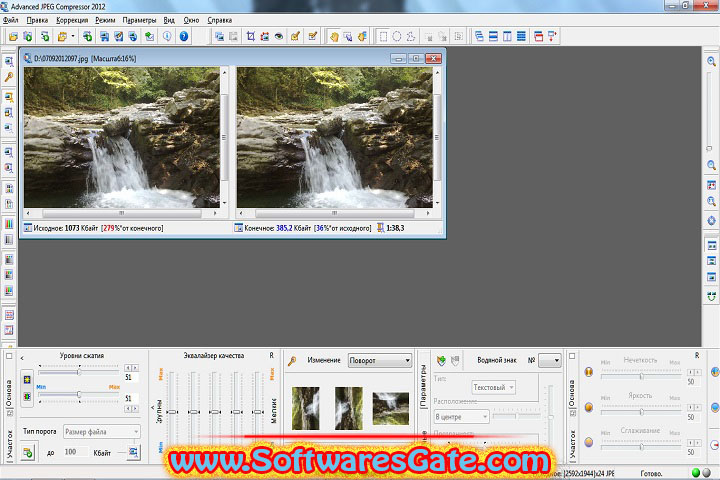Select the rectangular selection tool icon

pos(383,36)
